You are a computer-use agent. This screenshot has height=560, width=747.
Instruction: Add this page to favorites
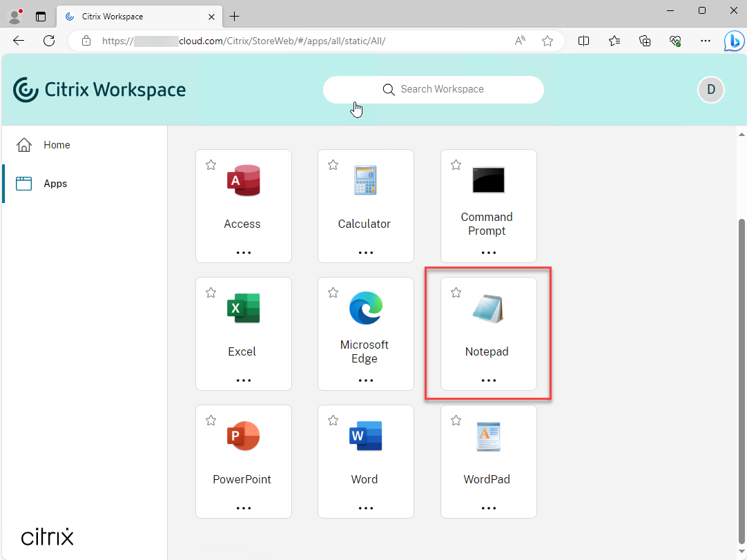(547, 41)
